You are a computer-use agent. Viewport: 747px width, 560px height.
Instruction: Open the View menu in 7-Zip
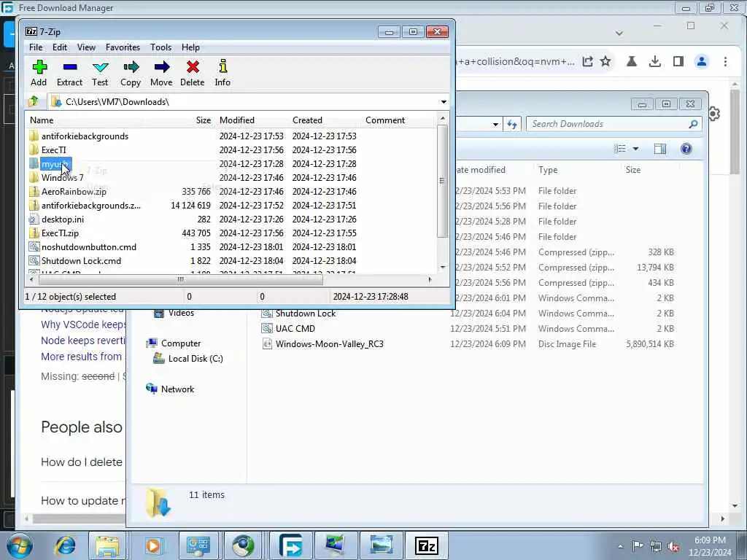[86, 47]
